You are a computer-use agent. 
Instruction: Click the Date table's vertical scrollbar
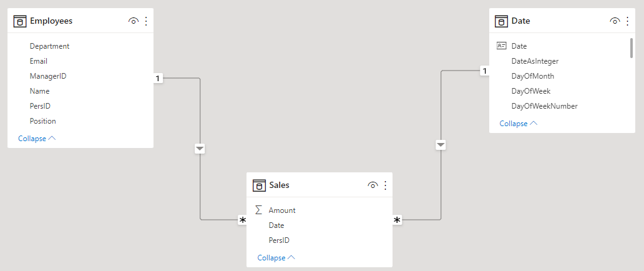(631, 47)
